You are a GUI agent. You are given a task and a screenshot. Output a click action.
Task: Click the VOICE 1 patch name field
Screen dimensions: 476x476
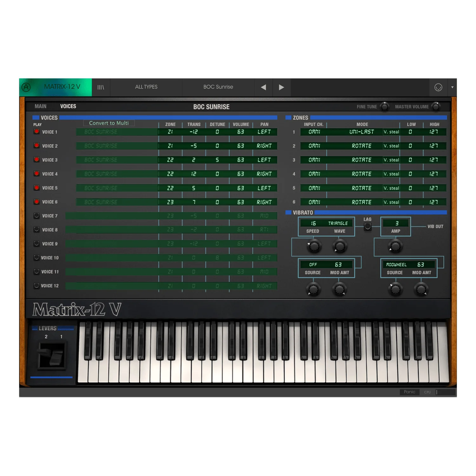pos(117,132)
